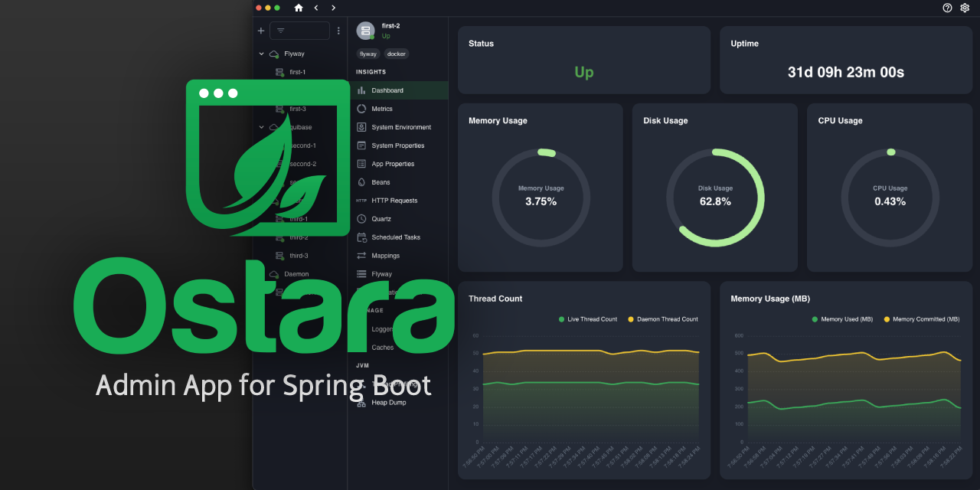
Task: Collapse the Flyway folder in tree
Action: [x=262, y=54]
